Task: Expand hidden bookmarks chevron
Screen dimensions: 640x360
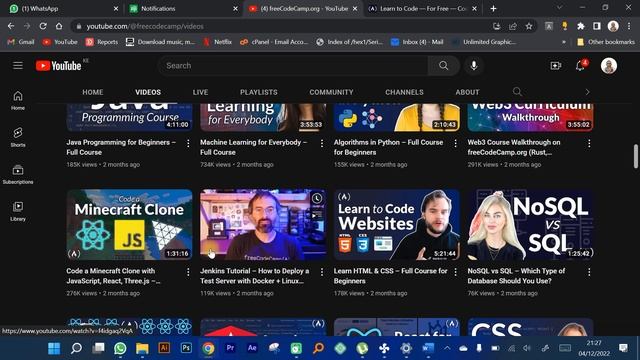Action: [x=564, y=42]
